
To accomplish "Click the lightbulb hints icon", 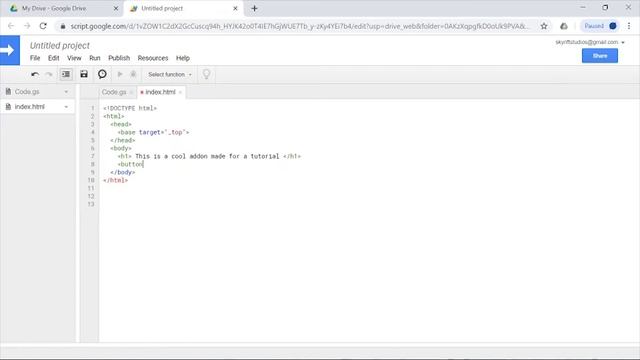I will pyautogui.click(x=207, y=74).
